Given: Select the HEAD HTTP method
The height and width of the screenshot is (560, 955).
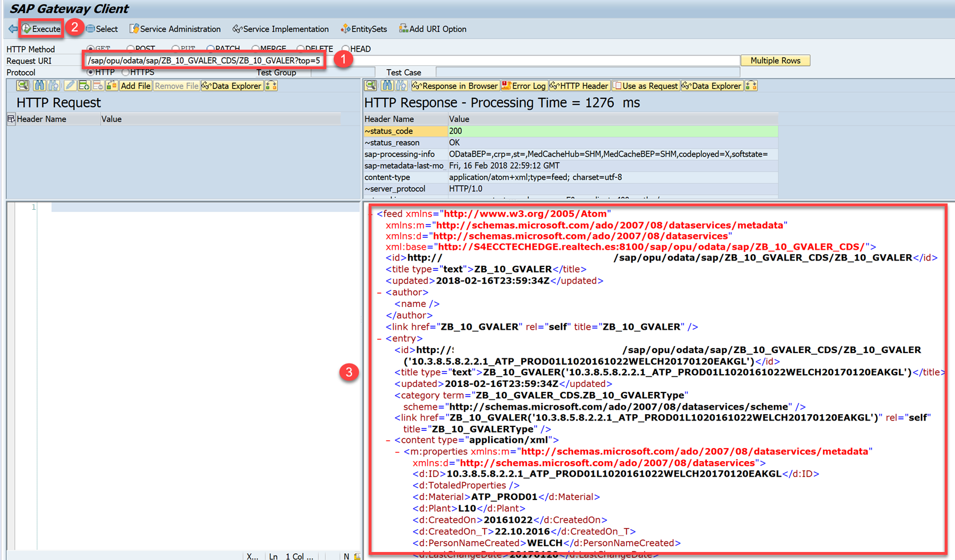Looking at the screenshot, I should click(345, 49).
